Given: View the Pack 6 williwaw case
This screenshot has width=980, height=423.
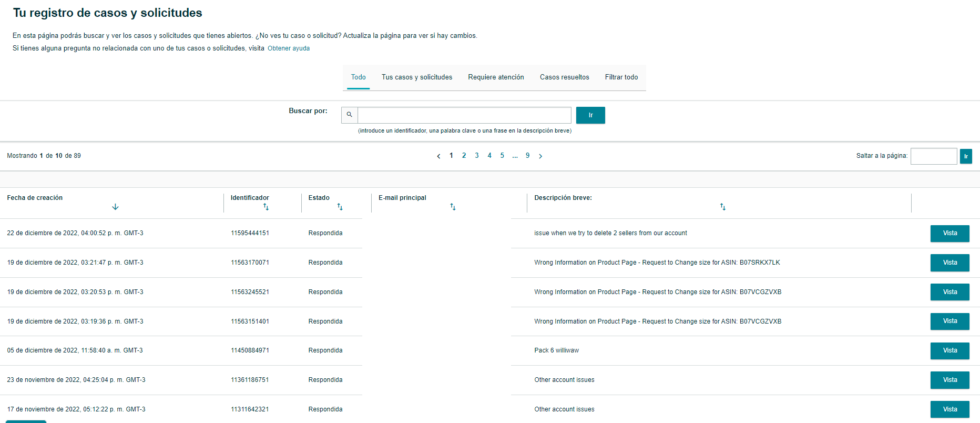Looking at the screenshot, I should [950, 351].
